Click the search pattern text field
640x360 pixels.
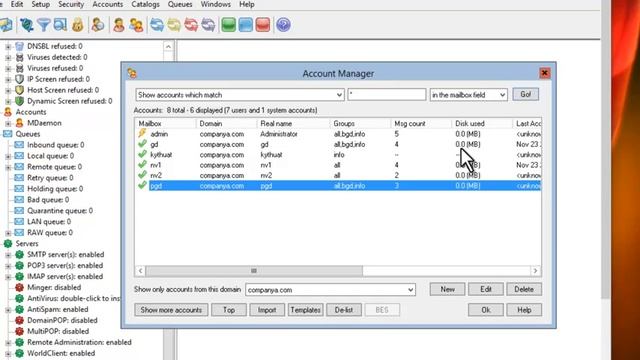click(x=387, y=95)
